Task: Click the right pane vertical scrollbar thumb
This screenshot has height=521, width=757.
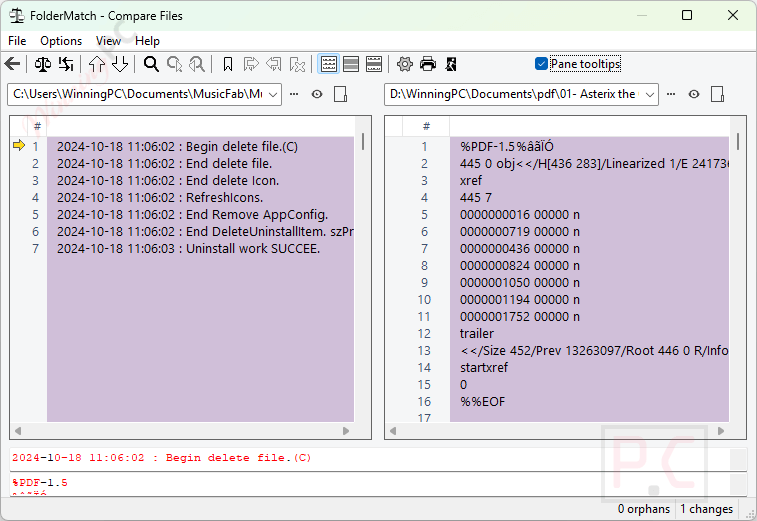Action: [x=738, y=141]
